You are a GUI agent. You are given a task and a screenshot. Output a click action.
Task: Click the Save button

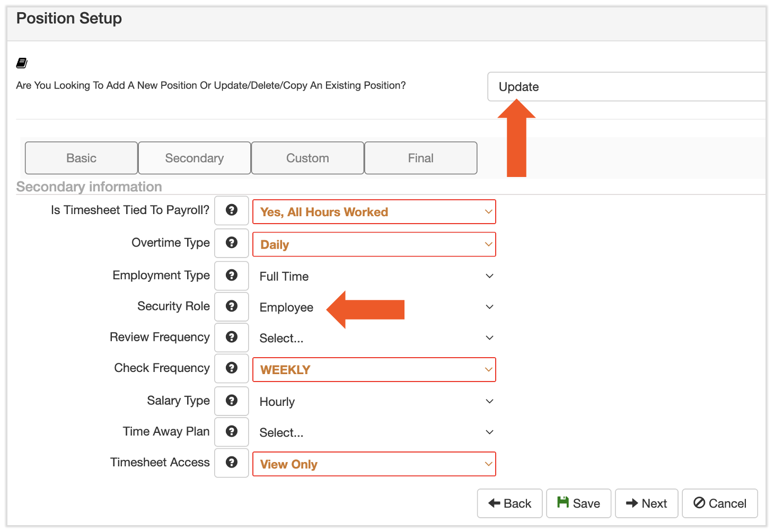(x=578, y=503)
